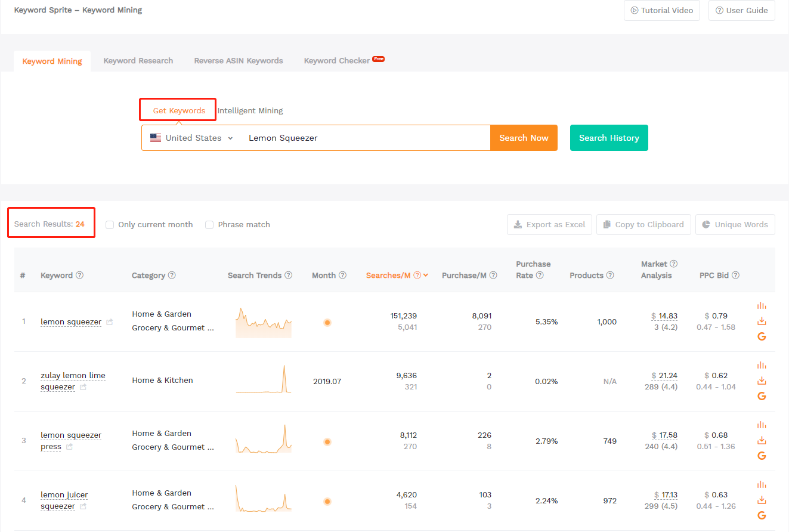Open the United States marketplace dropdown
Screen dimensions: 789x532
191,138
